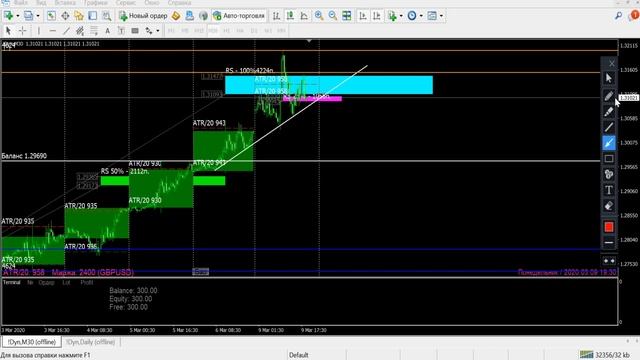Image resolution: width=640 pixels, height=360 pixels.
Task: Select the pointer in drawing palette
Action: click(x=609, y=78)
